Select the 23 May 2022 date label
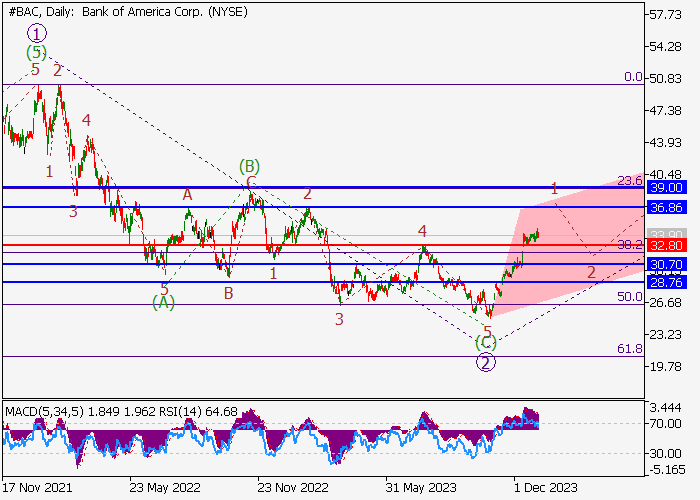 pos(165,487)
